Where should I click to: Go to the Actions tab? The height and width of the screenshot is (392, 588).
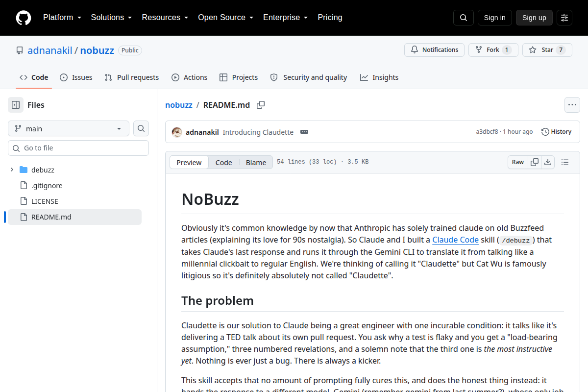(x=189, y=77)
